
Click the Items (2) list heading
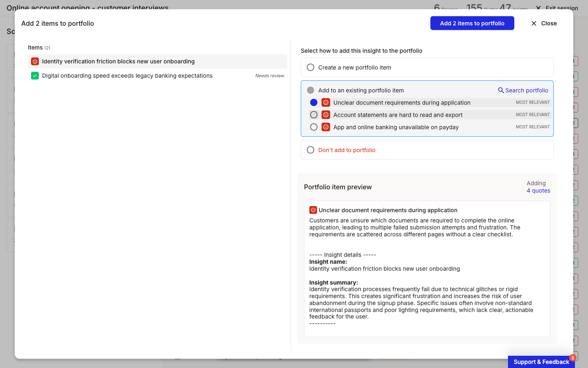click(x=39, y=47)
